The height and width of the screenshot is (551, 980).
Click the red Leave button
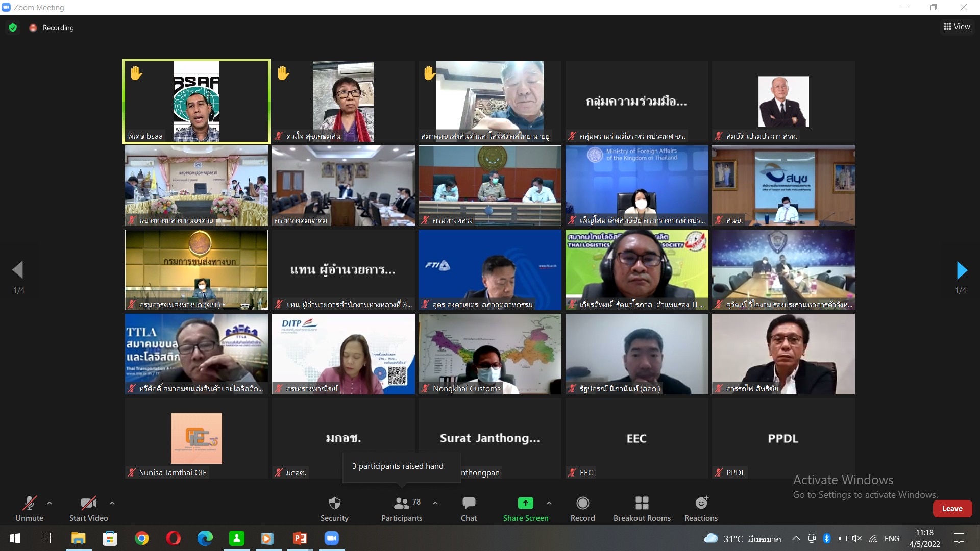click(952, 509)
